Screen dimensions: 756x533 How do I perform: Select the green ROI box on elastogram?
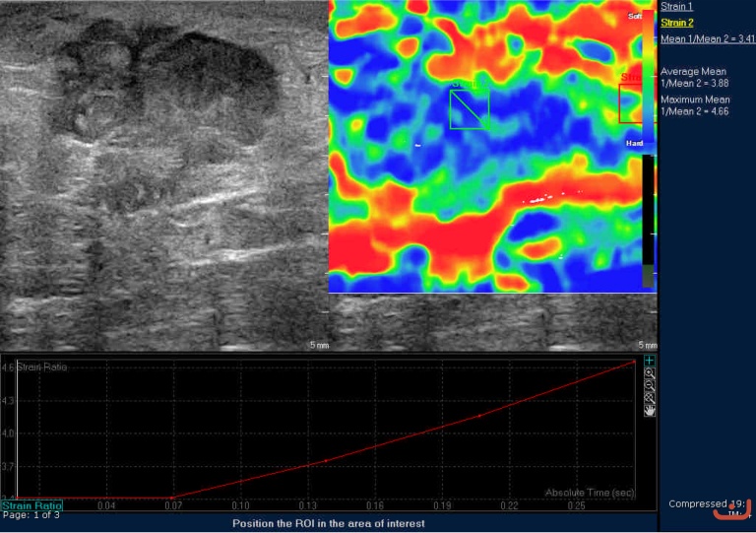(469, 109)
